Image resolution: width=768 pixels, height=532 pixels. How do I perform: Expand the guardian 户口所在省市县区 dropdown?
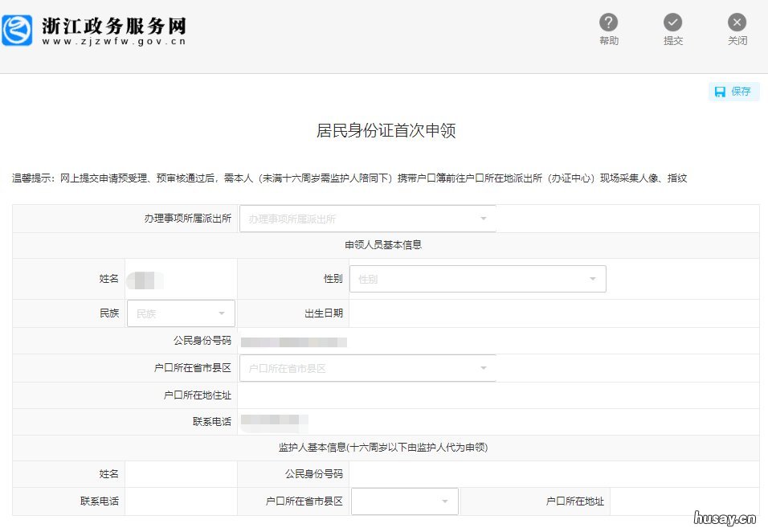point(404,501)
